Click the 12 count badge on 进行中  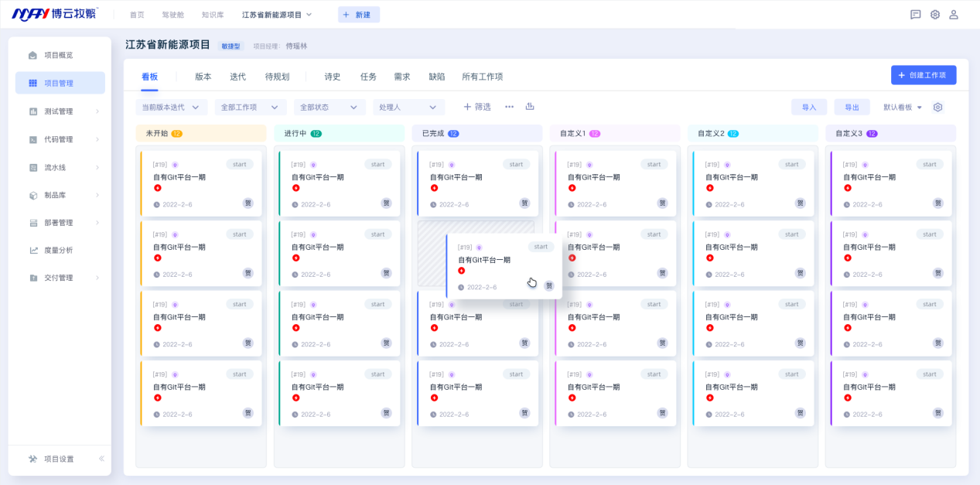coord(316,134)
